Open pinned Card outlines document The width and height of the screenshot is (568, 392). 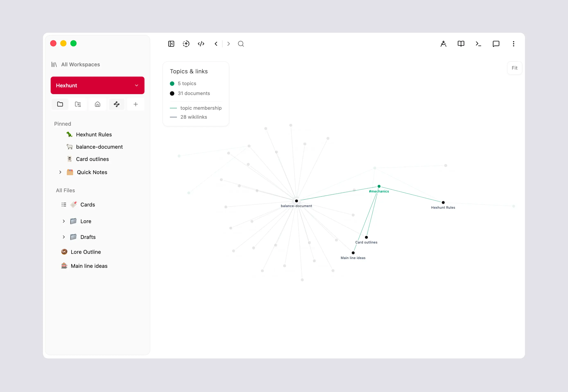tap(92, 159)
